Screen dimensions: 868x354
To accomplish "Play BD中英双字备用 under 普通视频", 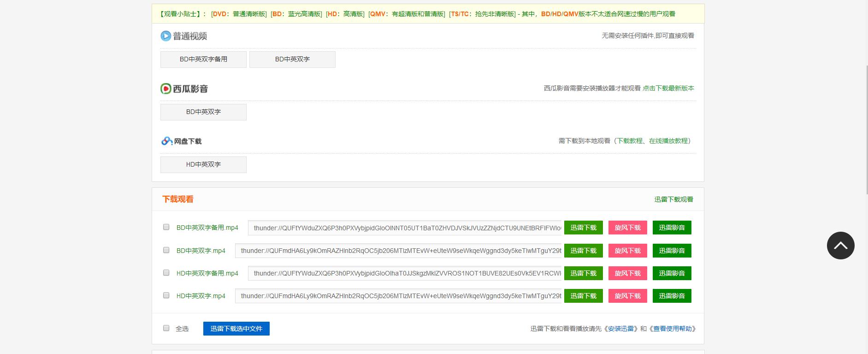I will (x=203, y=60).
